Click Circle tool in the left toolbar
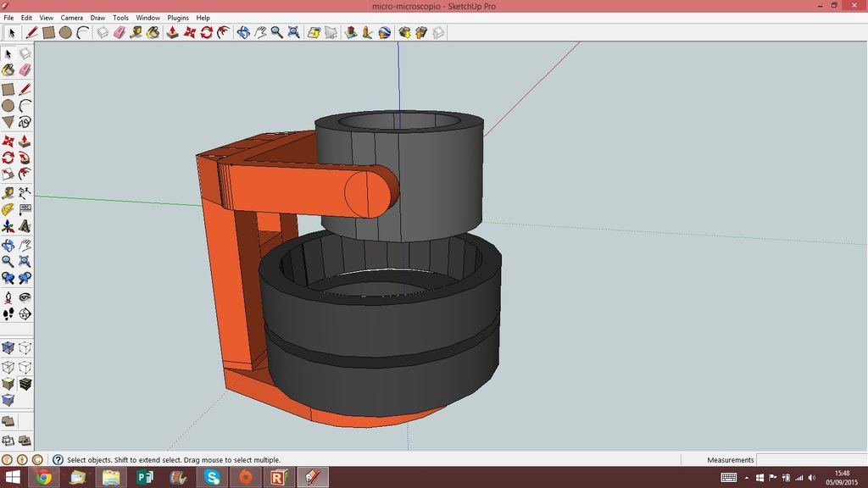Image resolution: width=868 pixels, height=488 pixels. pos(8,105)
